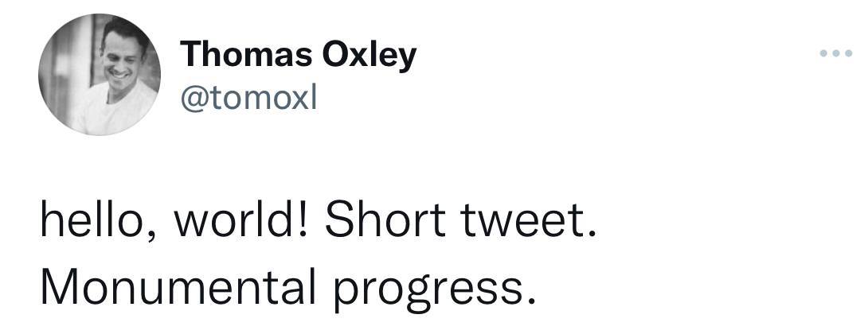
Task: Open the tweet's three-dot more options menu
Action: point(837,54)
